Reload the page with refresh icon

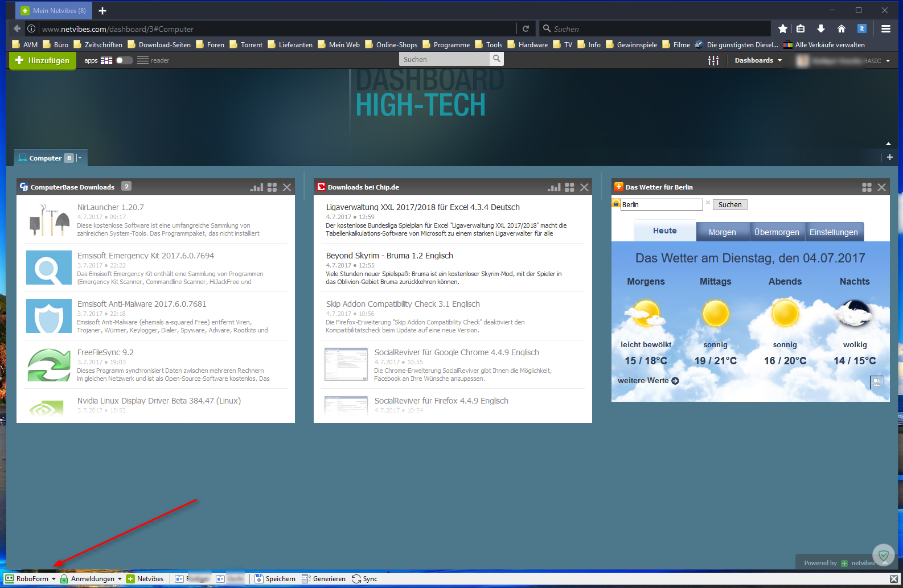pos(526,28)
